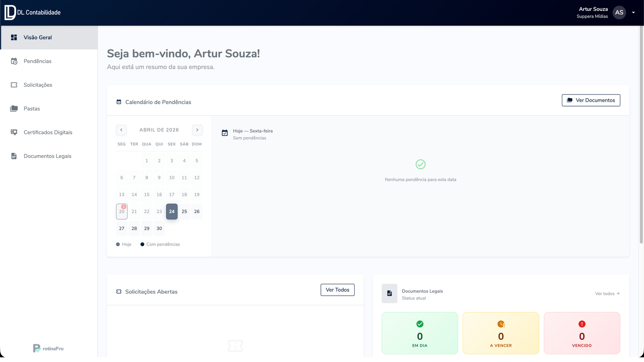Image resolution: width=644 pixels, height=362 pixels.
Task: Click the calendar icon next to Calendário de Pendências
Action: [119, 102]
